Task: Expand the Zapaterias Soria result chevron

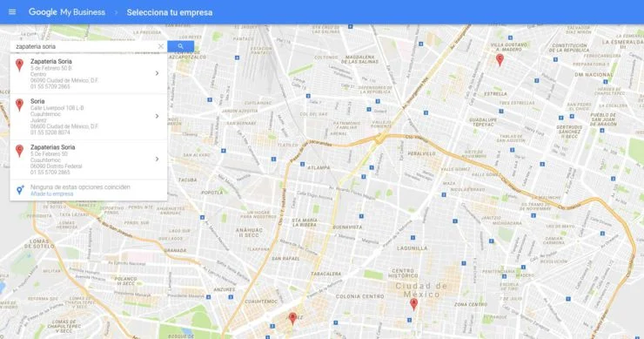Action: click(x=157, y=159)
